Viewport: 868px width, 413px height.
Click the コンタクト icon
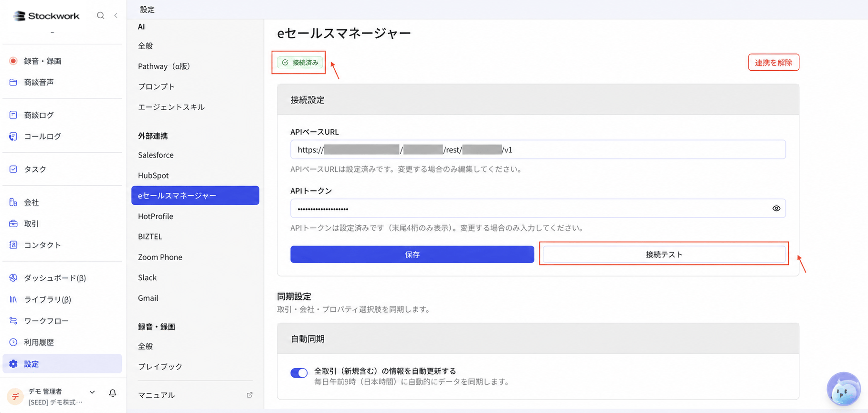pos(13,245)
